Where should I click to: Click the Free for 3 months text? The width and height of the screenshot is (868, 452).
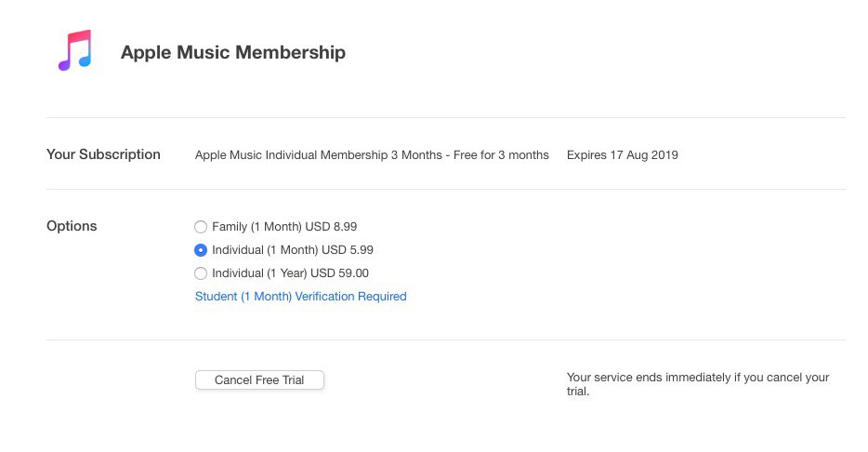501,155
